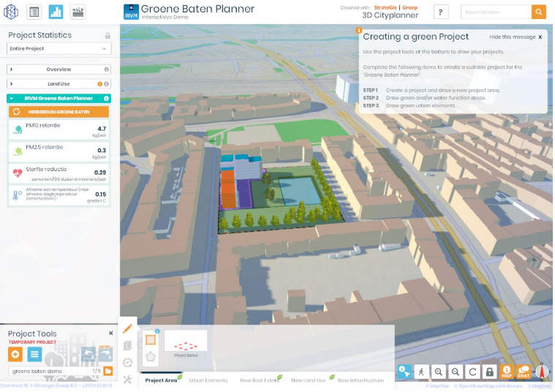The height and width of the screenshot is (392, 555).
Task: Click the compass north indicator
Action: click(542, 371)
